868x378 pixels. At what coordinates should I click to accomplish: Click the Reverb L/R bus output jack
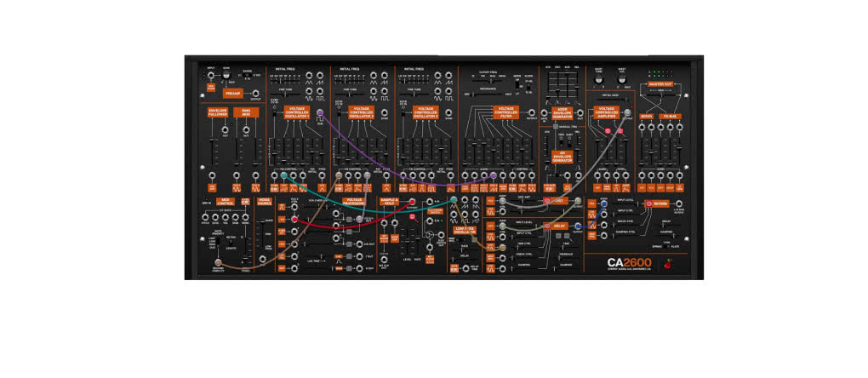(679, 203)
